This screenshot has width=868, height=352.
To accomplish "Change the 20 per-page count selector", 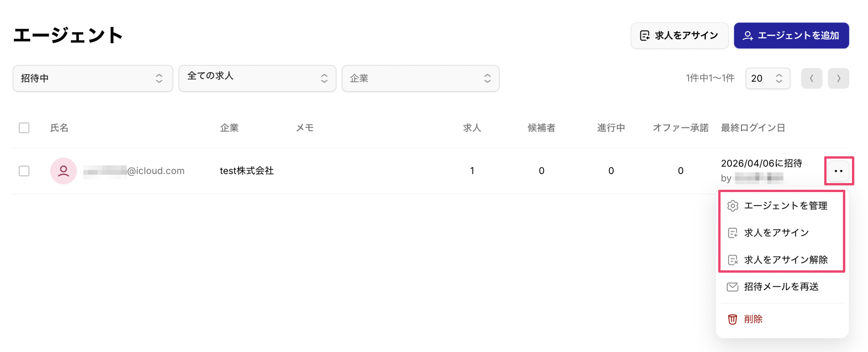I will point(767,78).
